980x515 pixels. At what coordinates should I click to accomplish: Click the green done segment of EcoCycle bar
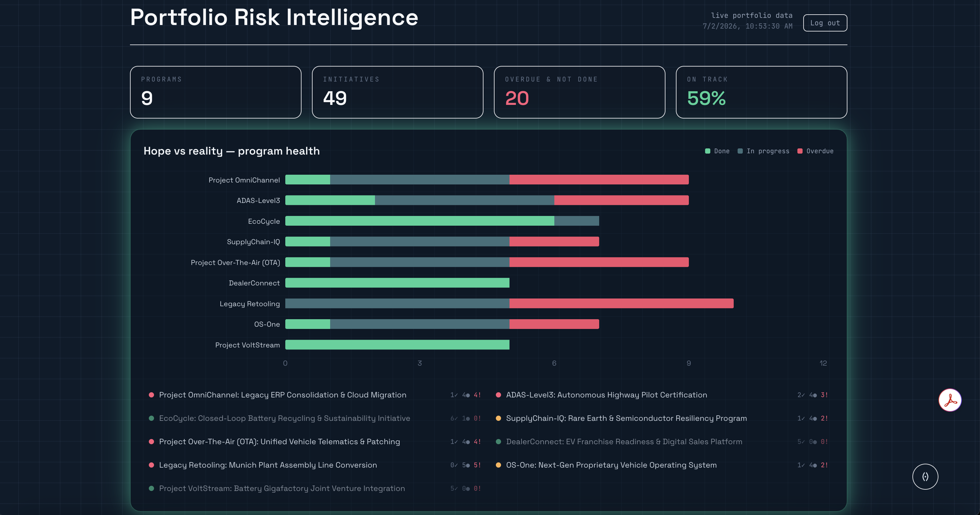click(x=419, y=221)
